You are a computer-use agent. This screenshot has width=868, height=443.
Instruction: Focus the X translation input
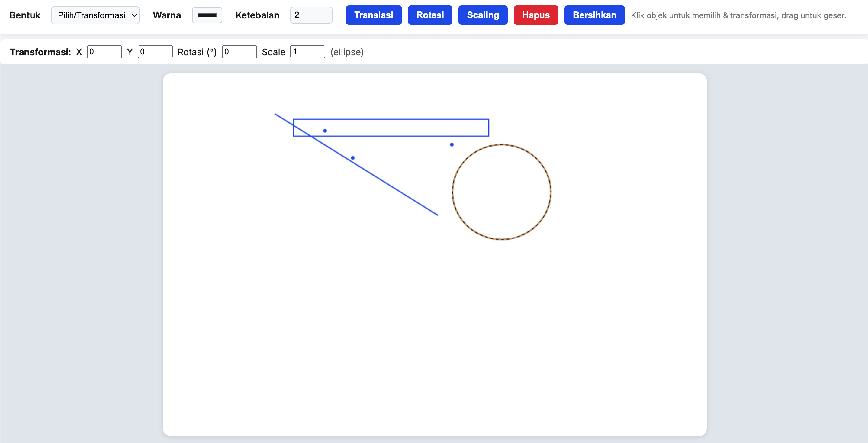coord(104,52)
